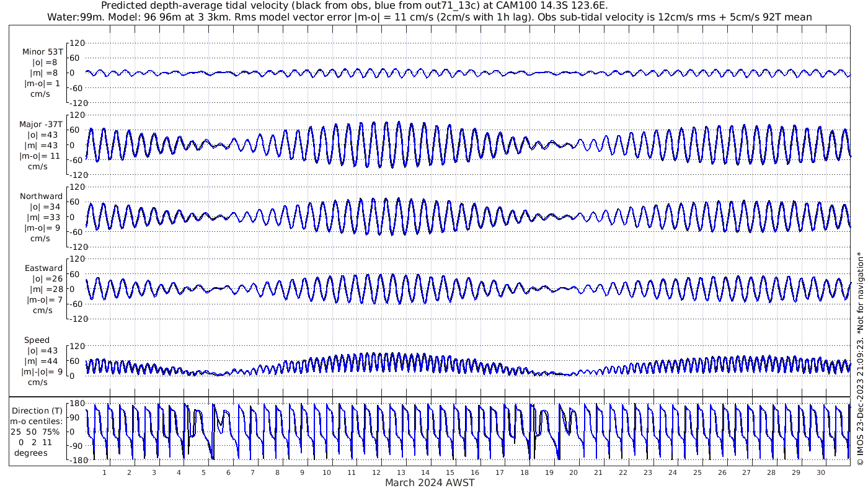Click the day 10 tick label on time axis
The height and width of the screenshot is (496, 868).
point(327,472)
